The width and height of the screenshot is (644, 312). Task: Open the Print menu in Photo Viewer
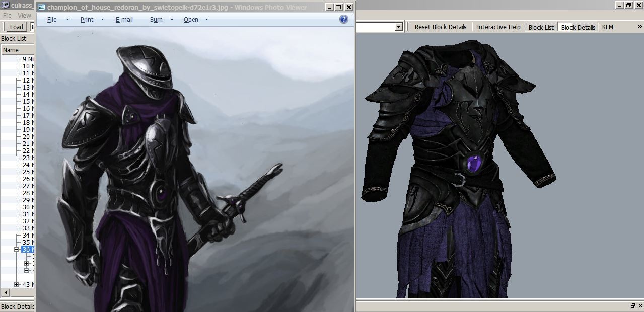[87, 20]
